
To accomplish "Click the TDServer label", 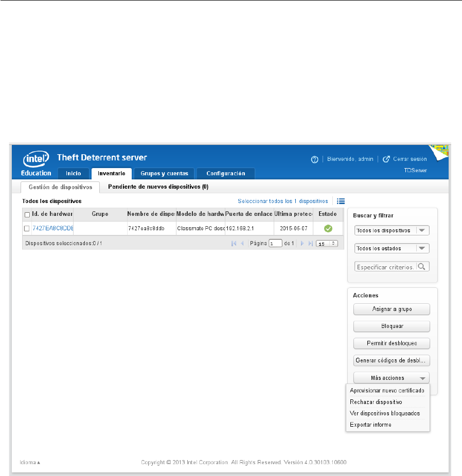I will click(415, 170).
